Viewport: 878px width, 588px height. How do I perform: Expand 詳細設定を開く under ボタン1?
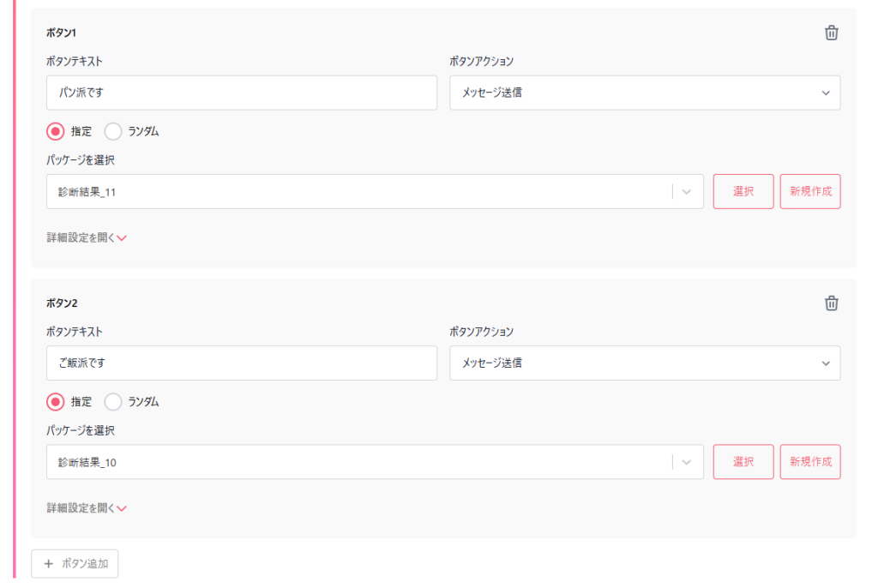87,237
